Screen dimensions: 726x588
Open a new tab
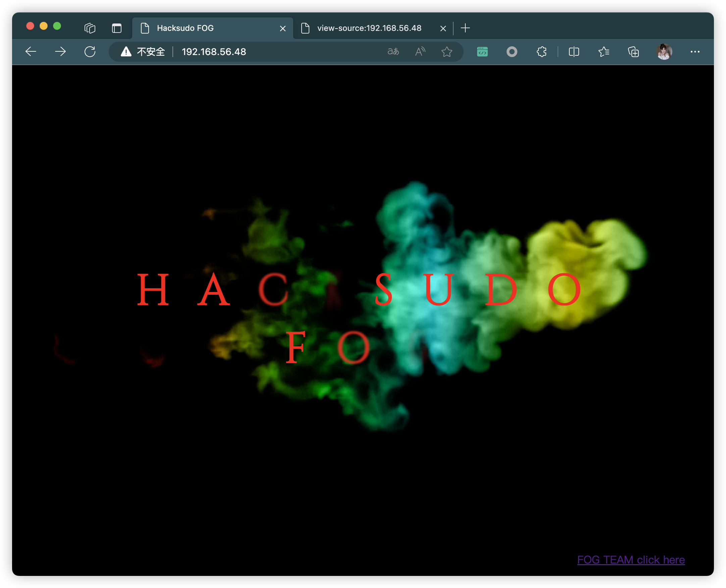465,28
